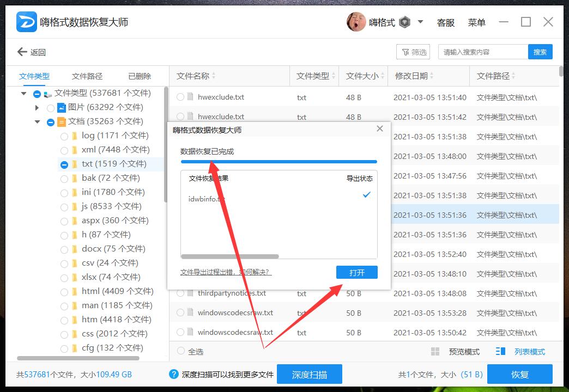Click the dialog result horizontal scrollbar

tap(229, 256)
